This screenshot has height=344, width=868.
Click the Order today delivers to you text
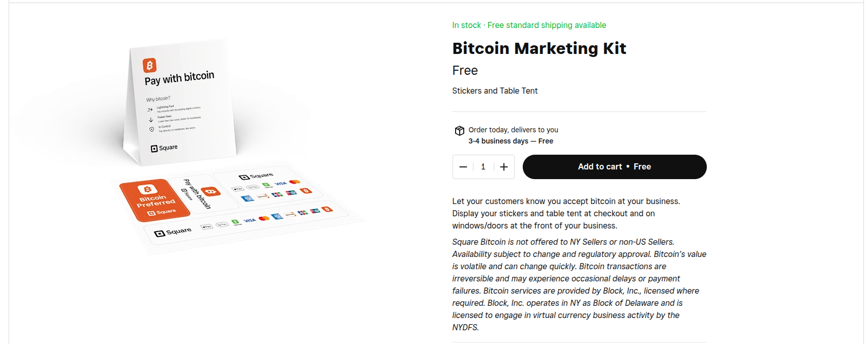(x=513, y=130)
